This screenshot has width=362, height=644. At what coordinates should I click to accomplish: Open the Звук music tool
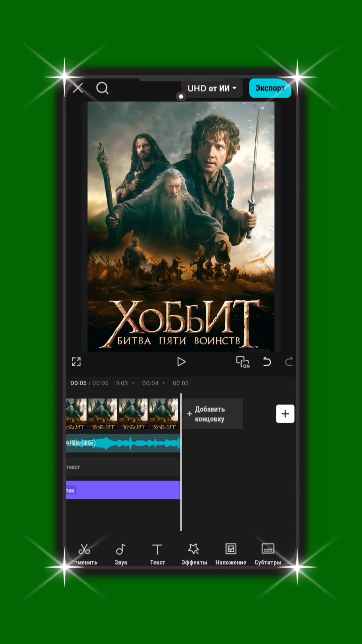121,554
